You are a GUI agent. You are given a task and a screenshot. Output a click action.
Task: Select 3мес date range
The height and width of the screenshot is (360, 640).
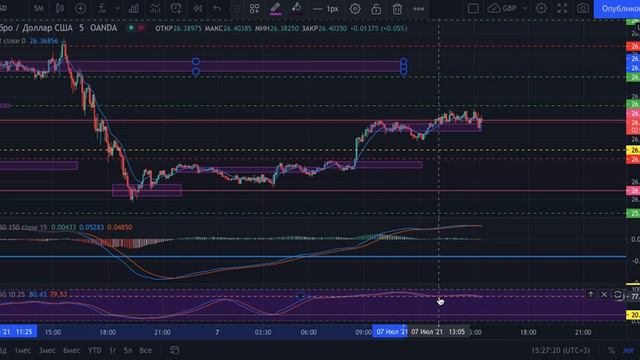[47, 350]
